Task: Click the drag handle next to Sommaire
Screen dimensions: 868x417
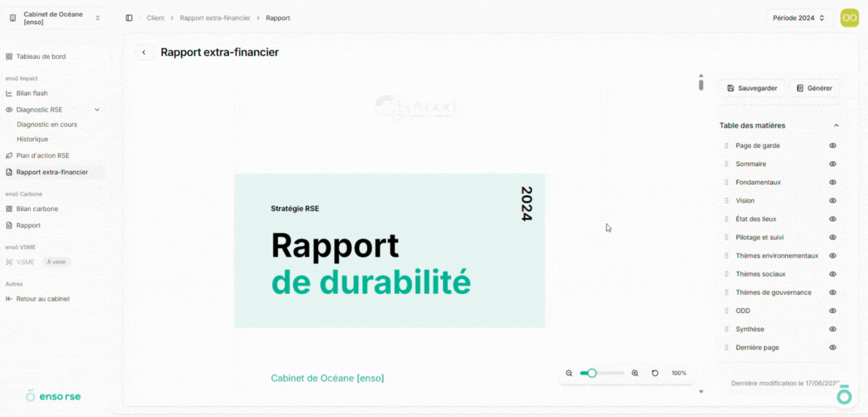Action: [727, 164]
